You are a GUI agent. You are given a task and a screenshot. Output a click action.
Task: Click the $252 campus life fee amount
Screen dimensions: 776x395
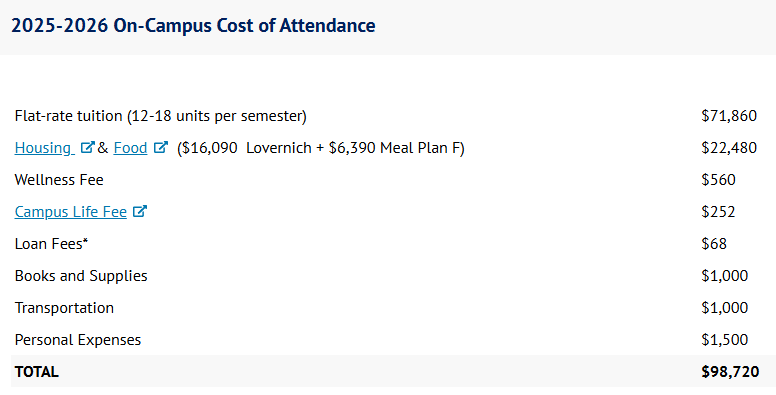coord(718,212)
